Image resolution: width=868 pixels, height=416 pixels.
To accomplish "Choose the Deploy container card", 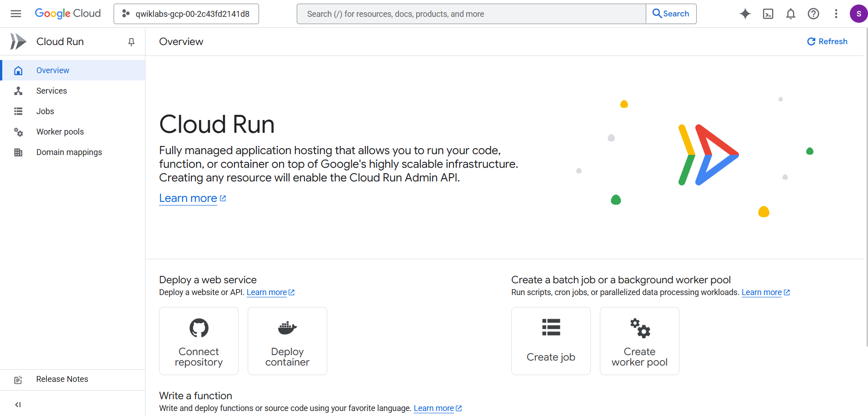I will coord(287,341).
